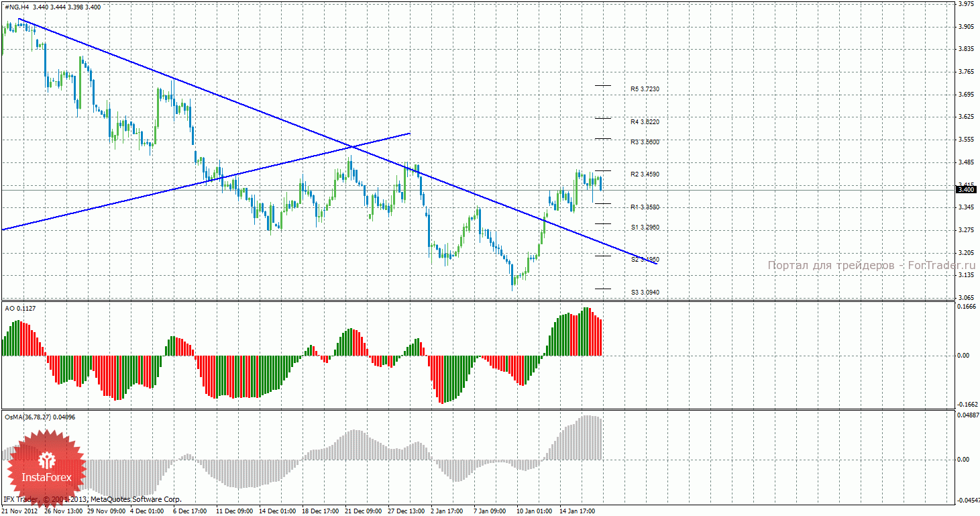Click the 10 Jan 01:00 time label
980x516 pixels.
[x=535, y=511]
